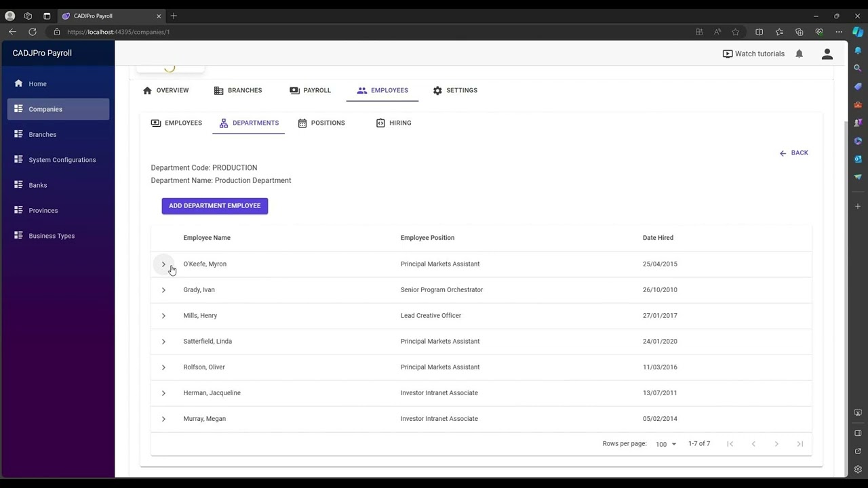Open browser settings and more menu
This screenshot has width=868, height=488.
click(839, 32)
